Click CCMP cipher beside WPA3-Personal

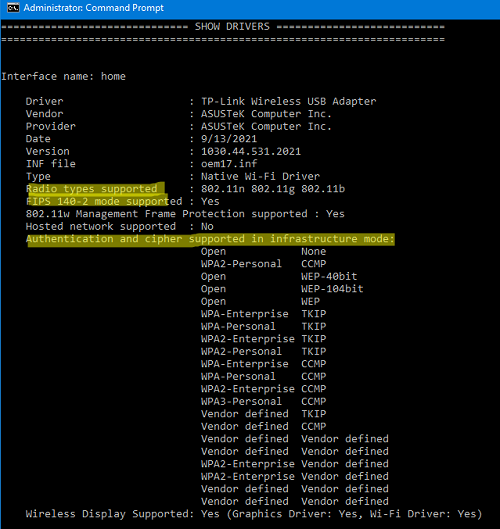tap(313, 401)
